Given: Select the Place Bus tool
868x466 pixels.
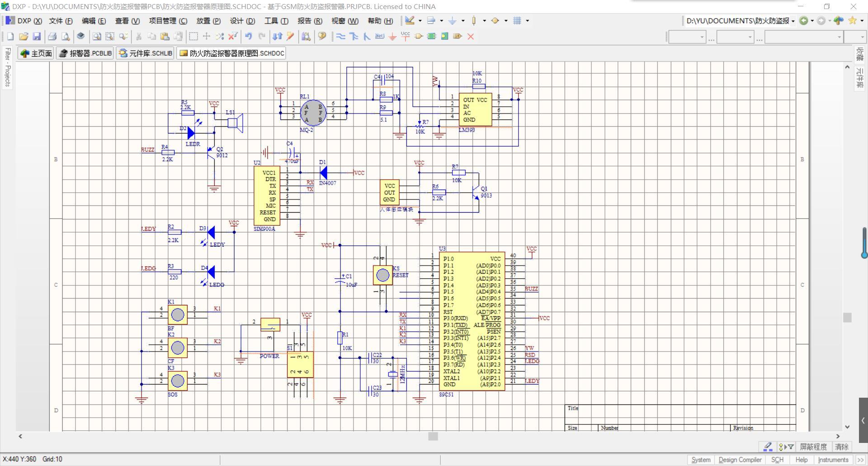Looking at the screenshot, I should (x=354, y=36).
